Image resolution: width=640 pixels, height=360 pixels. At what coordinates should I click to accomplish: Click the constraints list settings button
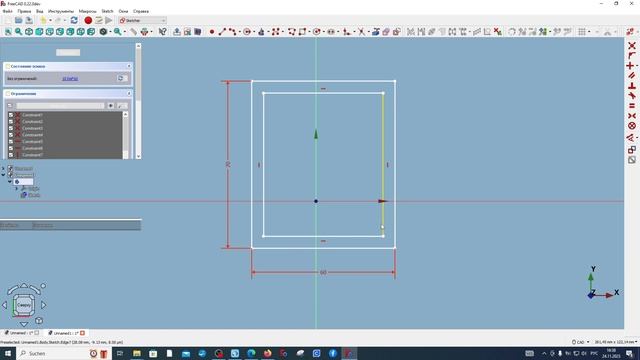122,106
